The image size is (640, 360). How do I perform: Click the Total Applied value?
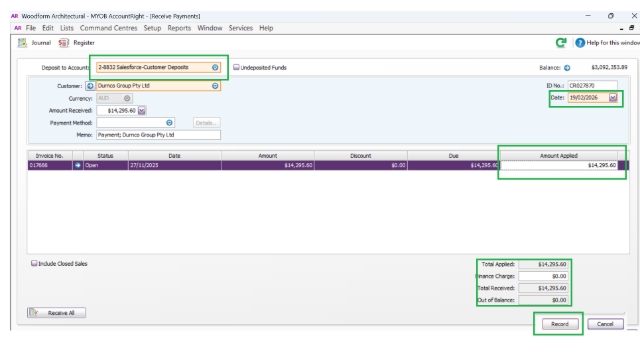543,264
